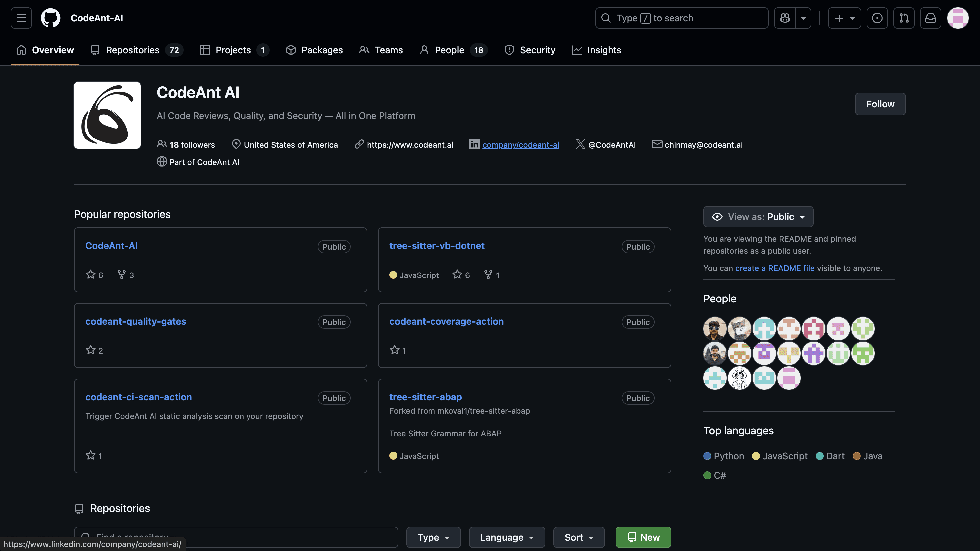Filter by Python top language

pyautogui.click(x=724, y=456)
